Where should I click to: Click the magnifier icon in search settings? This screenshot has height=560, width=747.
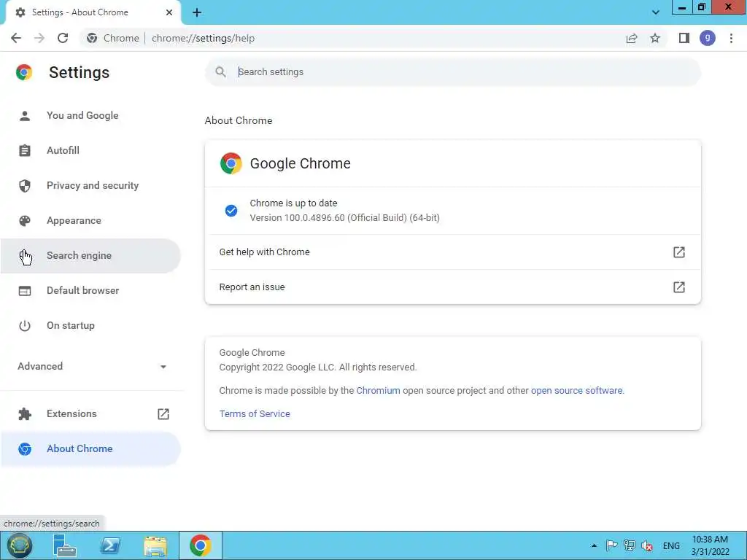coord(220,72)
